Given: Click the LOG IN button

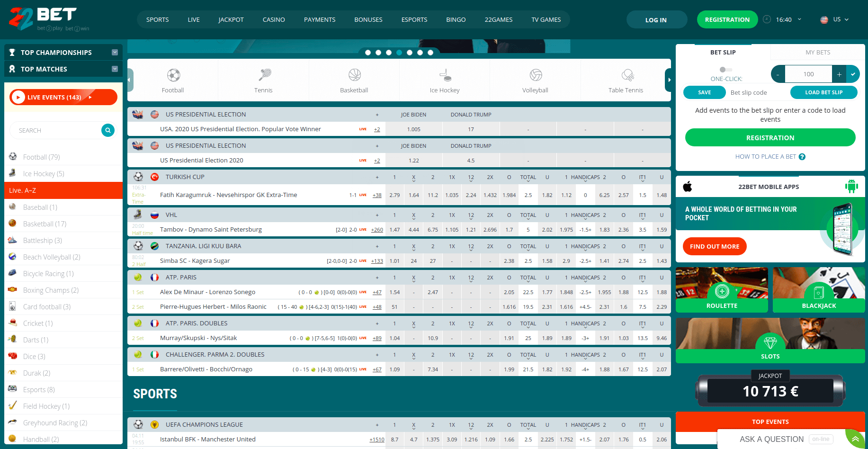Looking at the screenshot, I should [x=656, y=19].
